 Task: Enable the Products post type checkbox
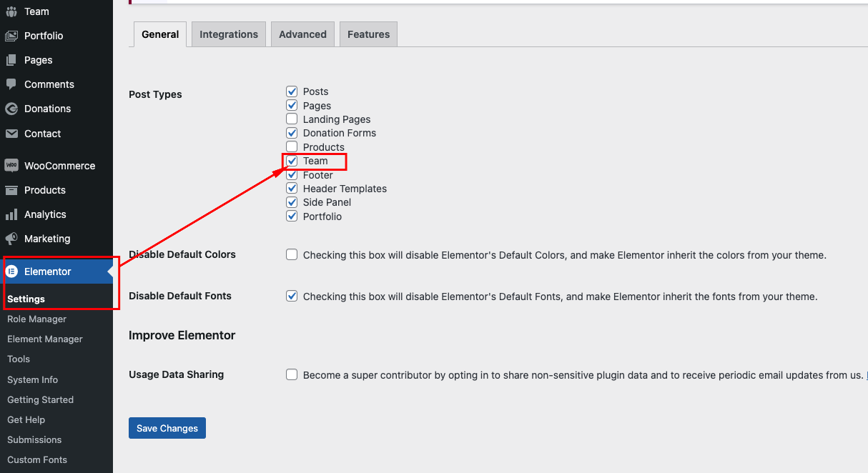[x=292, y=147]
